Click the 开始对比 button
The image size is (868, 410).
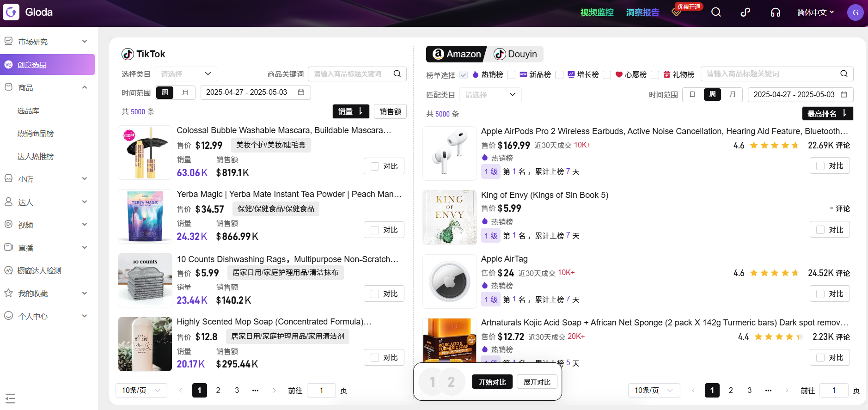click(x=492, y=382)
